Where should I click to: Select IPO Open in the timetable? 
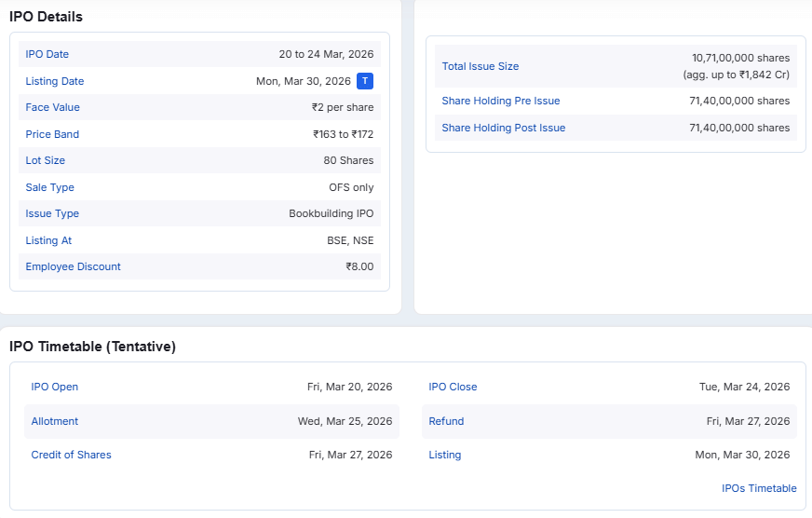click(55, 387)
